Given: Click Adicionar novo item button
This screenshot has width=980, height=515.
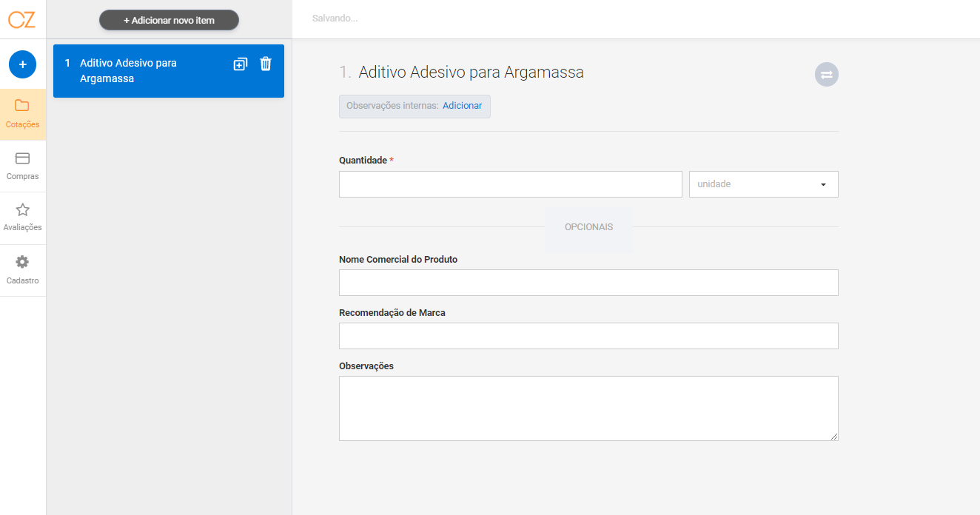Looking at the screenshot, I should pos(169,20).
